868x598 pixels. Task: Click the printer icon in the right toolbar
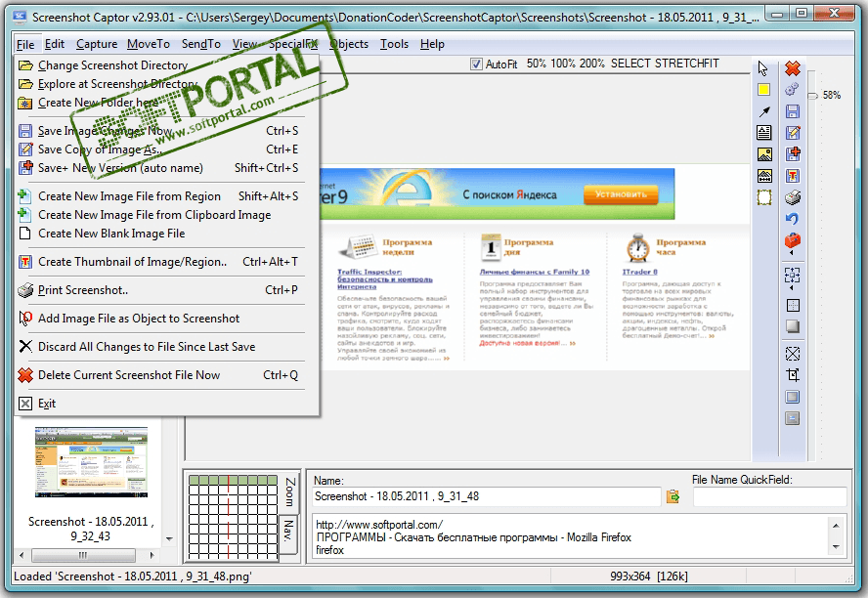tap(793, 197)
